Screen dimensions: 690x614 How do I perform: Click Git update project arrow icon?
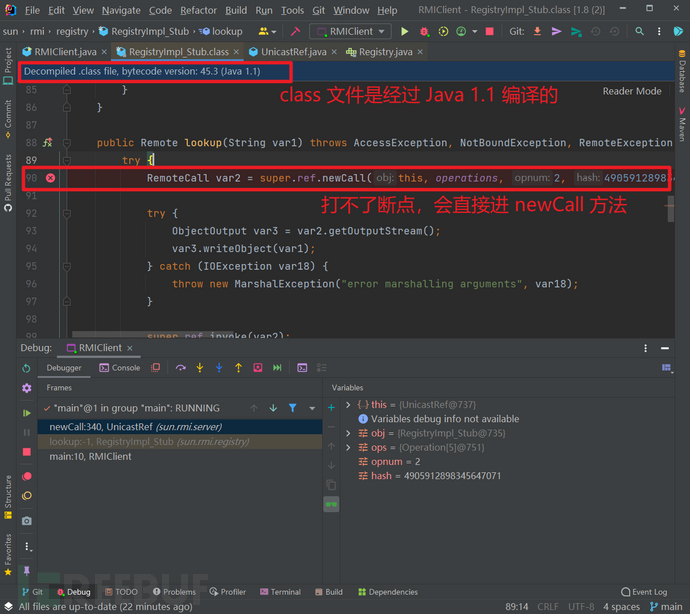[537, 31]
